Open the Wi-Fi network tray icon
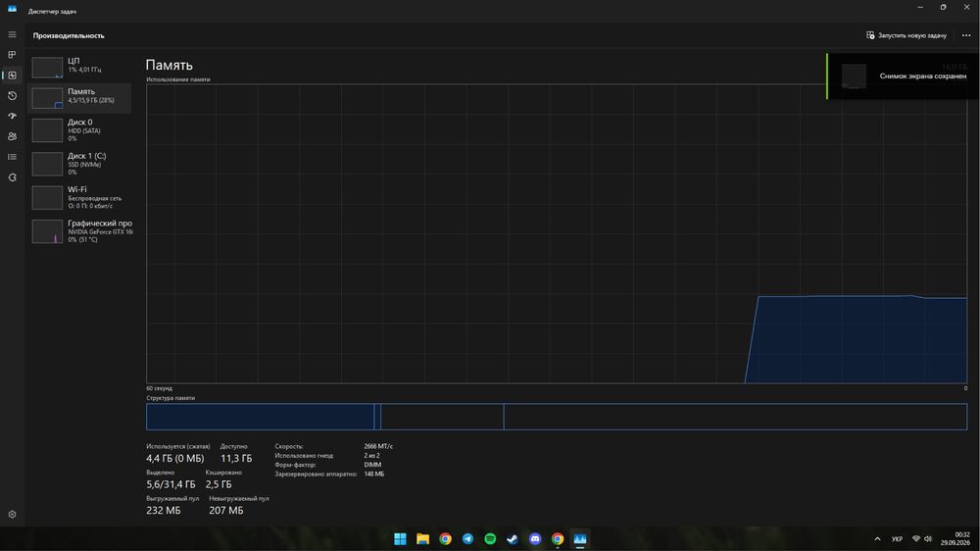 tap(916, 538)
